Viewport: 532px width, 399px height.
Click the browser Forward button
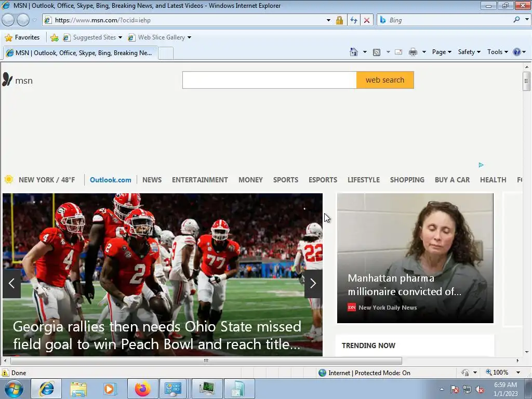click(x=23, y=20)
